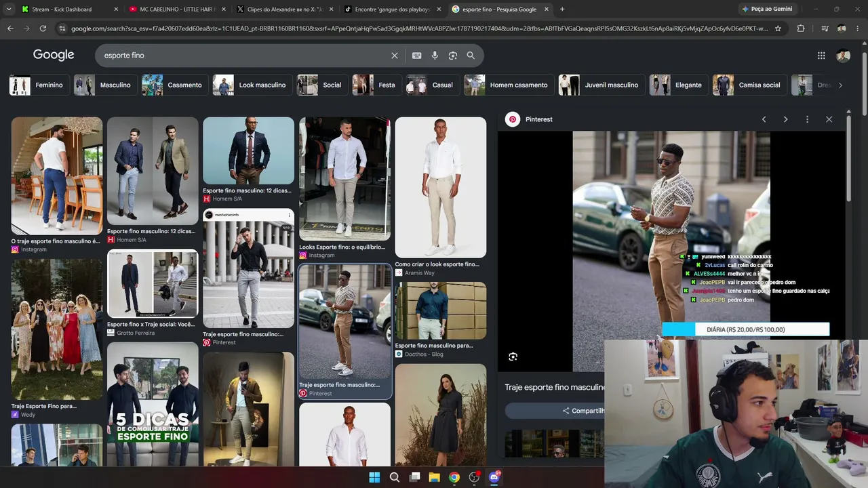The width and height of the screenshot is (868, 488).
Task: Reload the current page
Action: point(43,28)
